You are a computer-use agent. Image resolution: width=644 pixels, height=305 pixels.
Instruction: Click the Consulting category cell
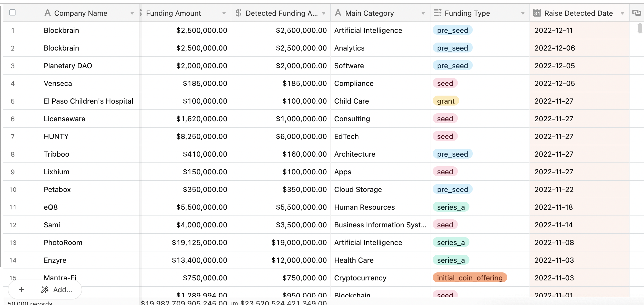[380, 119]
